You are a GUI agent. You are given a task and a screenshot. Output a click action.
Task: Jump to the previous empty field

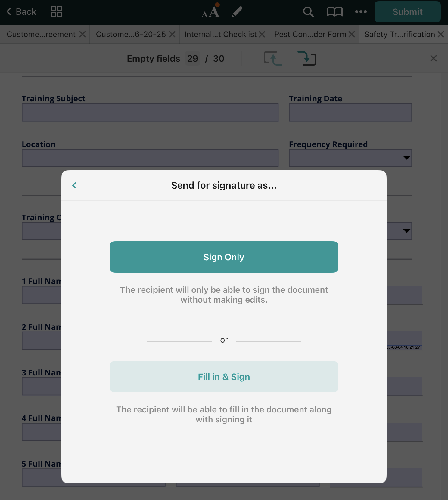coord(273,58)
